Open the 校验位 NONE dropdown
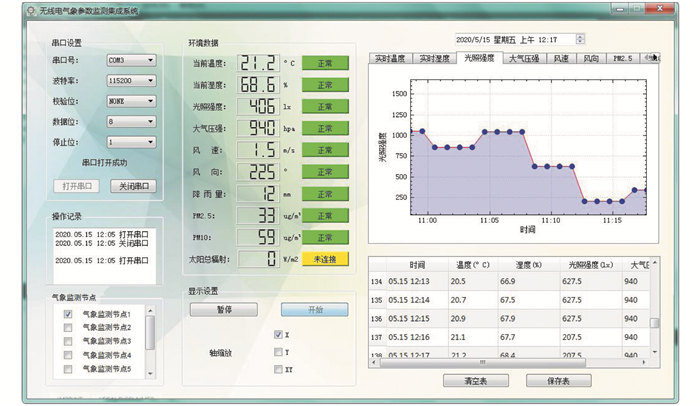Image resolution: width=700 pixels, height=406 pixels. (131, 101)
